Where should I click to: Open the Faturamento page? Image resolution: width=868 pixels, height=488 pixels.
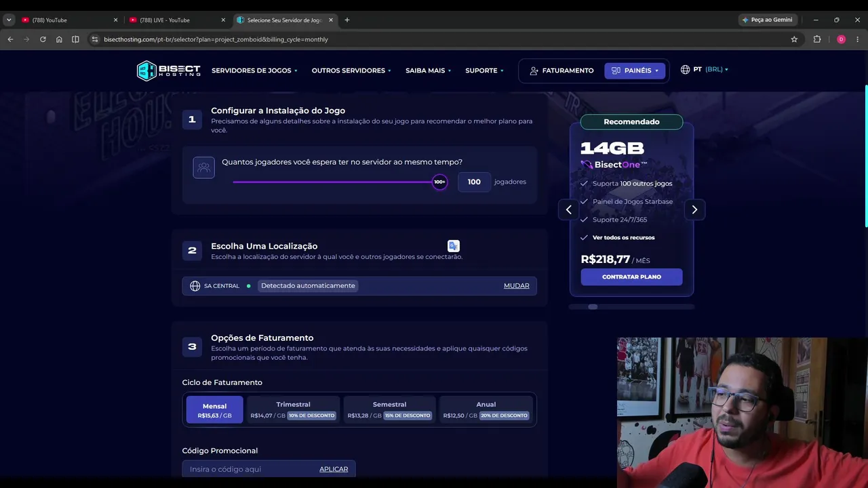(x=561, y=70)
